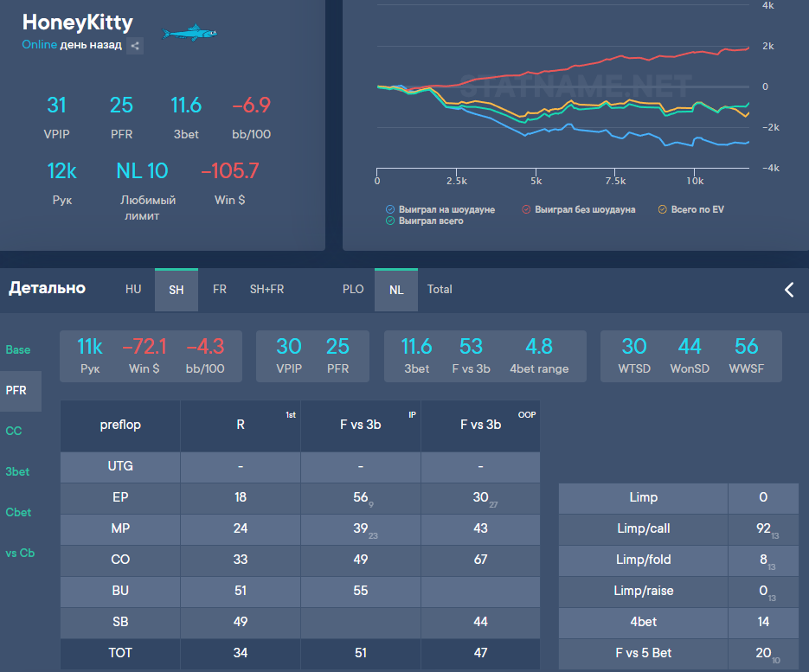Toggle the Выиграл всего legend checkbox
The image size is (809, 672).
pyautogui.click(x=390, y=221)
